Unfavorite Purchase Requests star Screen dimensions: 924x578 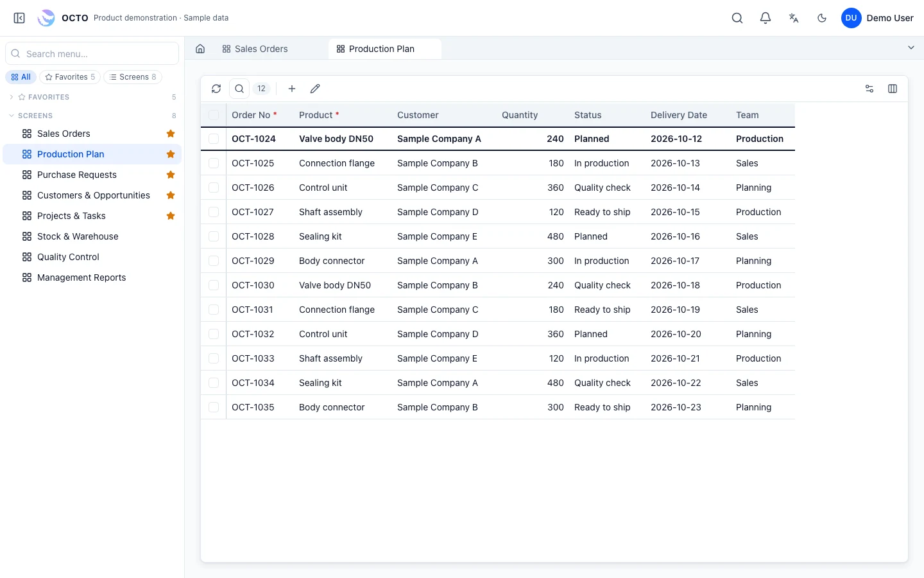[171, 175]
